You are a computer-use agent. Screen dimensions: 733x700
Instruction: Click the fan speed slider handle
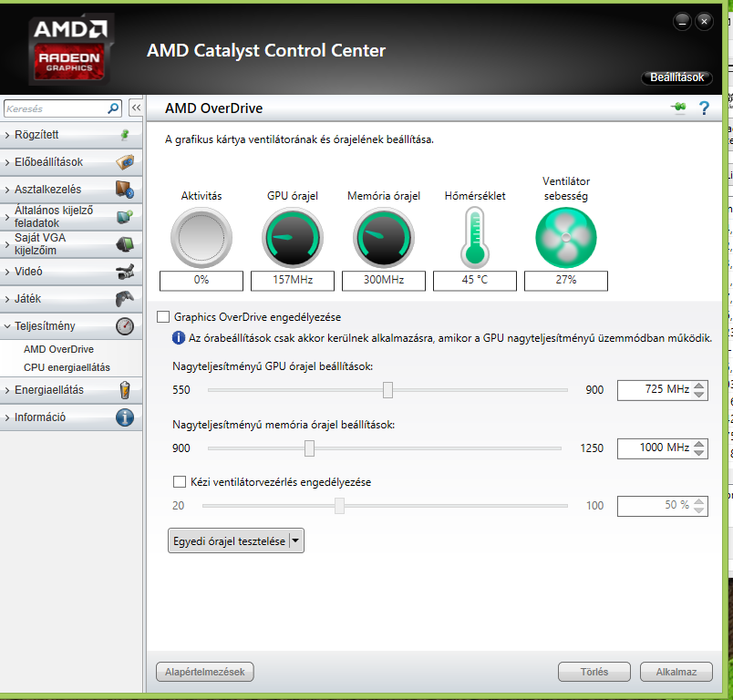coord(339,506)
